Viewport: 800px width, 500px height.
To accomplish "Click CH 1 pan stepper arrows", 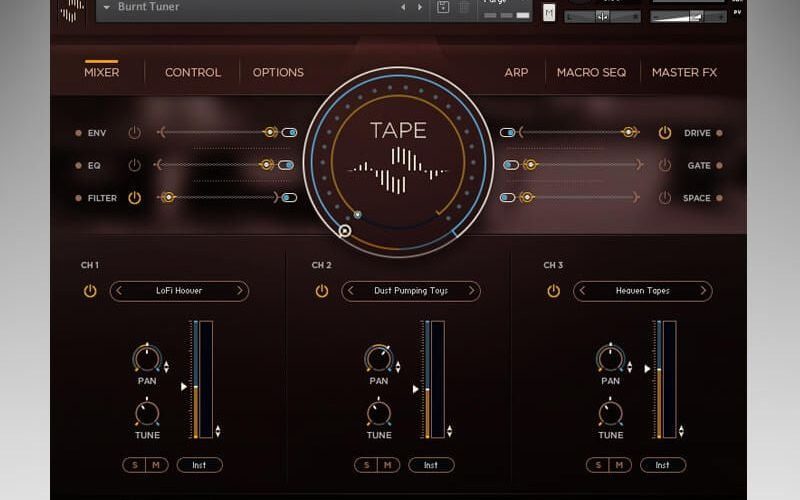I will pos(166,366).
